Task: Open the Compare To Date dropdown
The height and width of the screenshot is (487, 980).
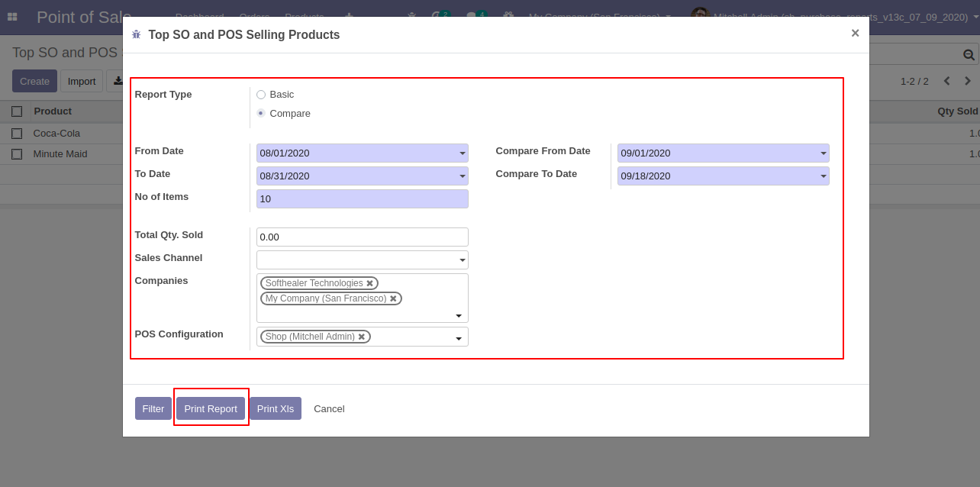Action: (x=823, y=176)
